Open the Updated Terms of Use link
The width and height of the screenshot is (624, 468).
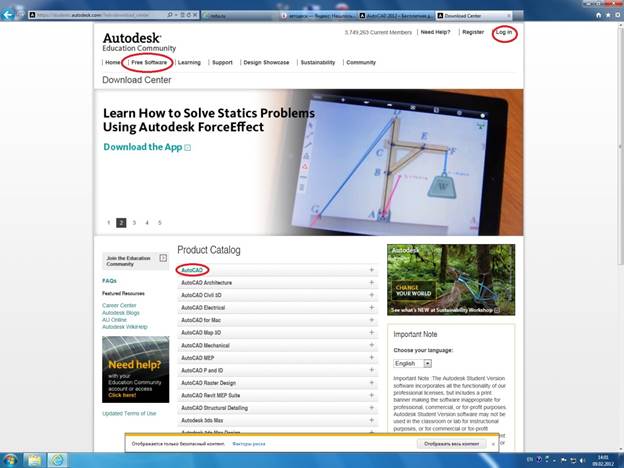tap(129, 413)
